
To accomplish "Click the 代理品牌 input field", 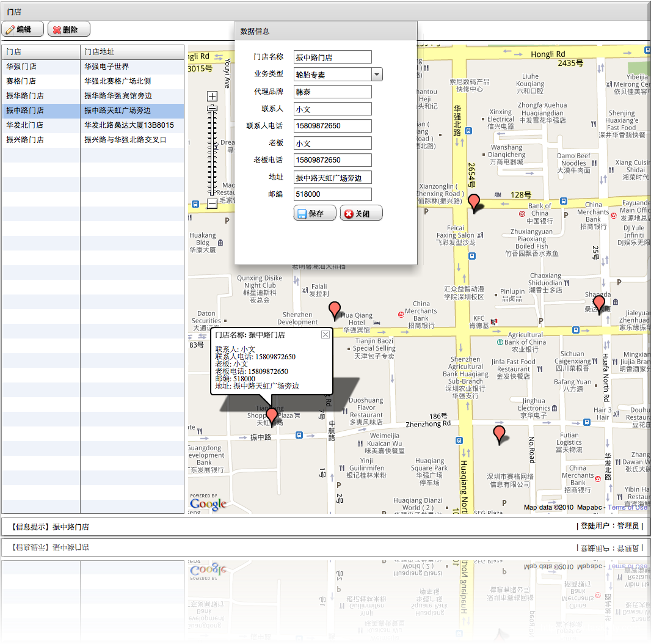I will pos(333,92).
